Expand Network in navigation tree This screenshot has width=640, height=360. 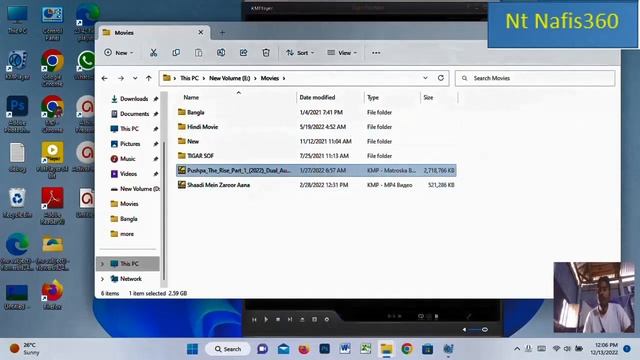pos(102,279)
